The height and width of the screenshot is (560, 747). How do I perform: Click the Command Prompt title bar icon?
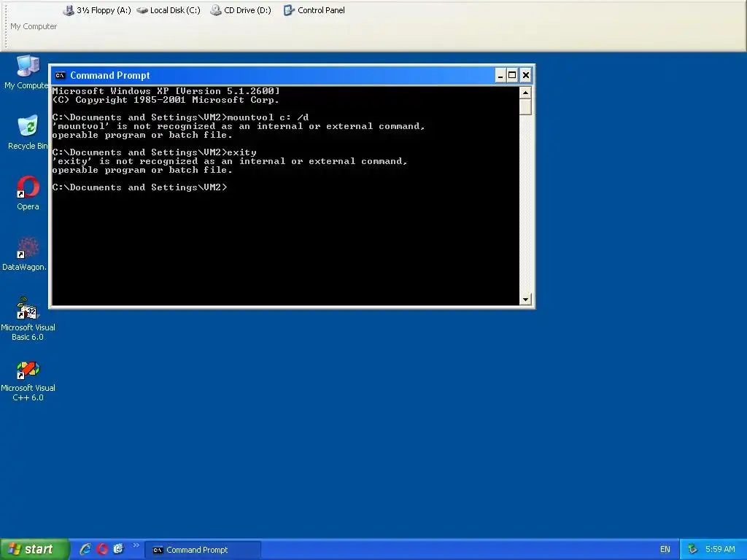pos(60,75)
